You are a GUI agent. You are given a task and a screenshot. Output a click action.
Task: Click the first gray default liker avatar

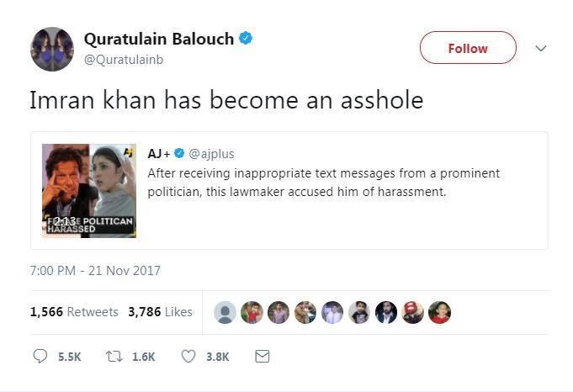(x=225, y=312)
